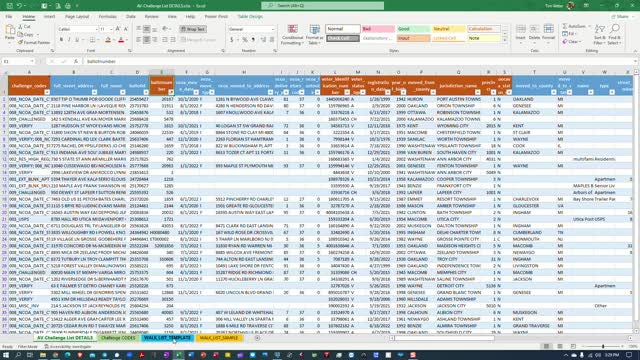Open the Table Design ribbon tab
Viewport: 640px width, 360px height.
point(250,17)
